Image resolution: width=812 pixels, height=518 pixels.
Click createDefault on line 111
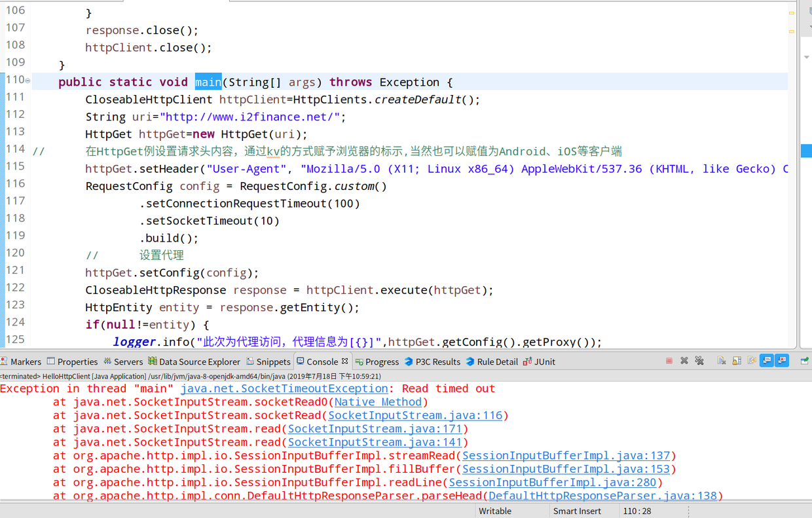pos(418,100)
